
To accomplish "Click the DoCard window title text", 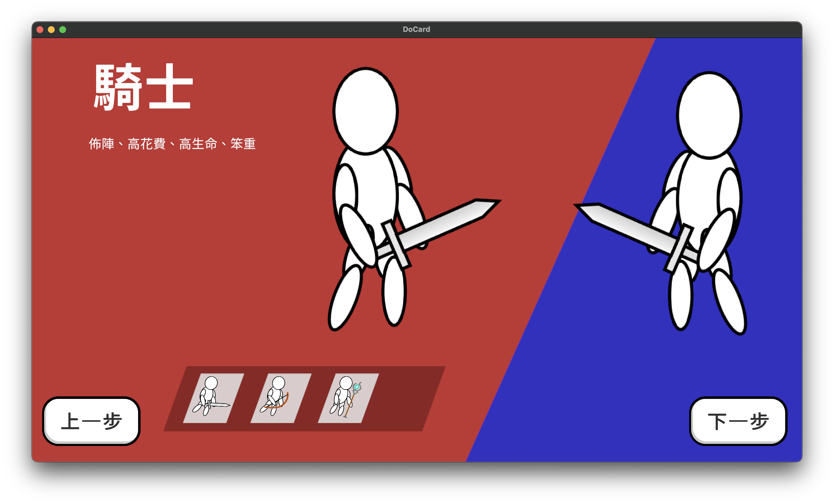I will tap(416, 29).
